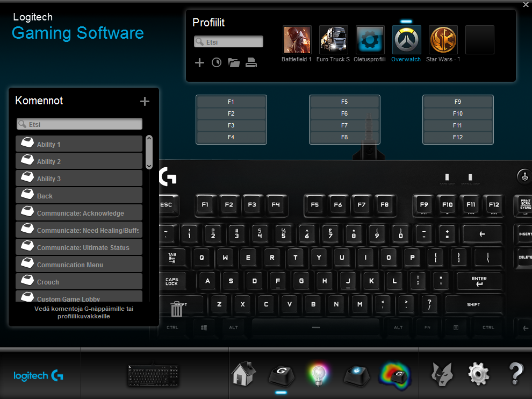
Task: Create a new profile with the plus icon
Action: (x=199, y=62)
